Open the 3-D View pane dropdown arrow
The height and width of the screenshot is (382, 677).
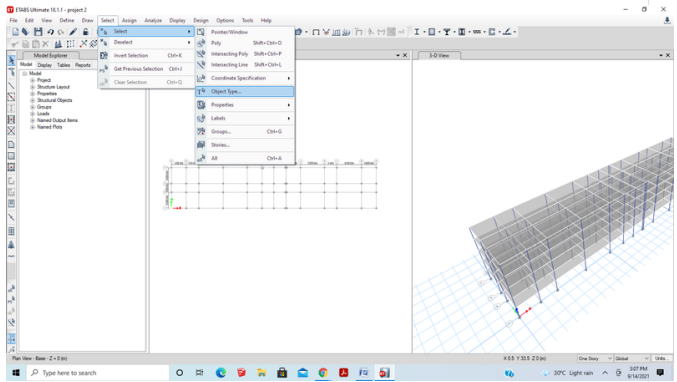pyautogui.click(x=661, y=55)
